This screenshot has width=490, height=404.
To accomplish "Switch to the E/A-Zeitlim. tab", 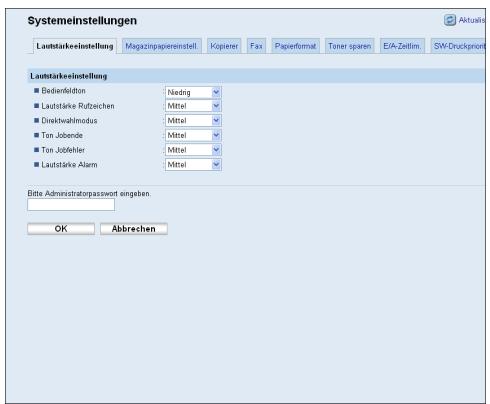I will [402, 46].
